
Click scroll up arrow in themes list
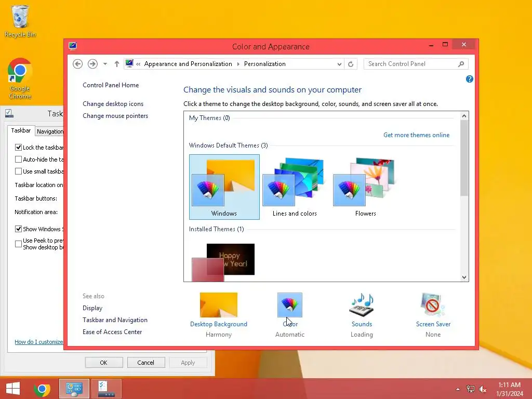[464, 116]
